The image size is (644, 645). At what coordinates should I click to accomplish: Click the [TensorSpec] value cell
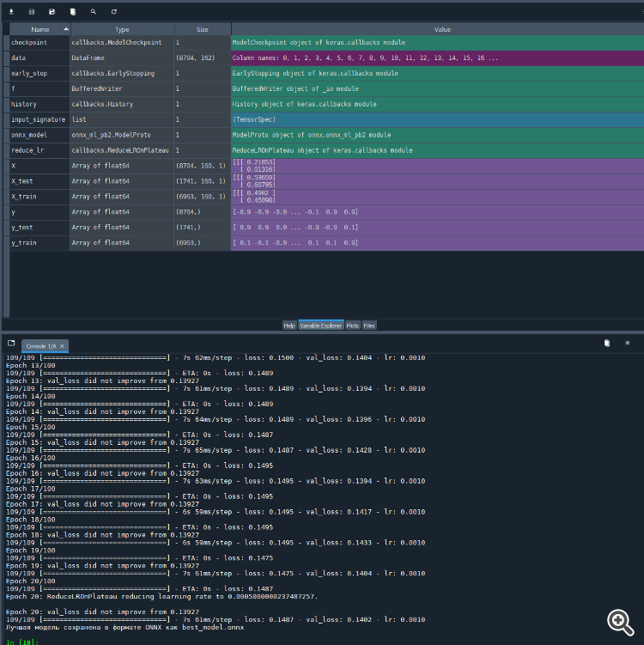coord(438,119)
